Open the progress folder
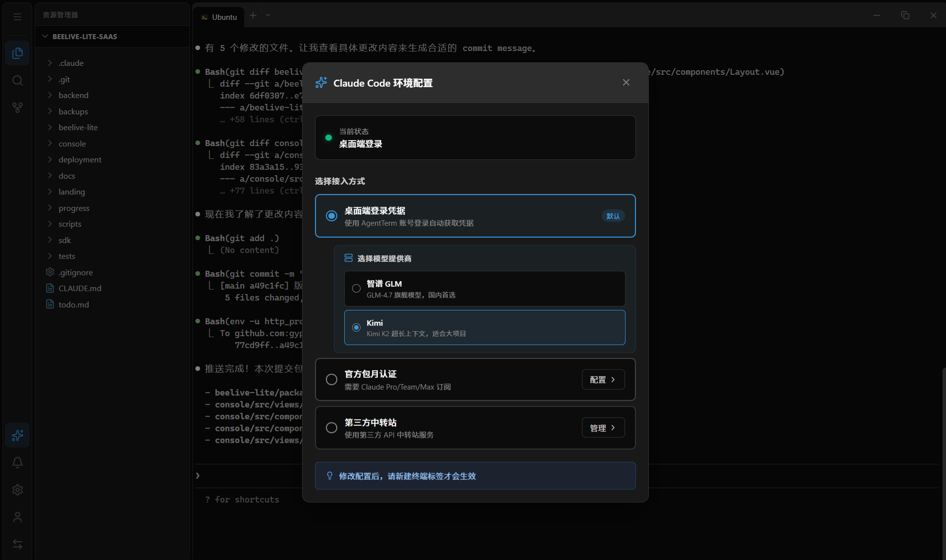Image resolution: width=946 pixels, height=560 pixels. 112,208
